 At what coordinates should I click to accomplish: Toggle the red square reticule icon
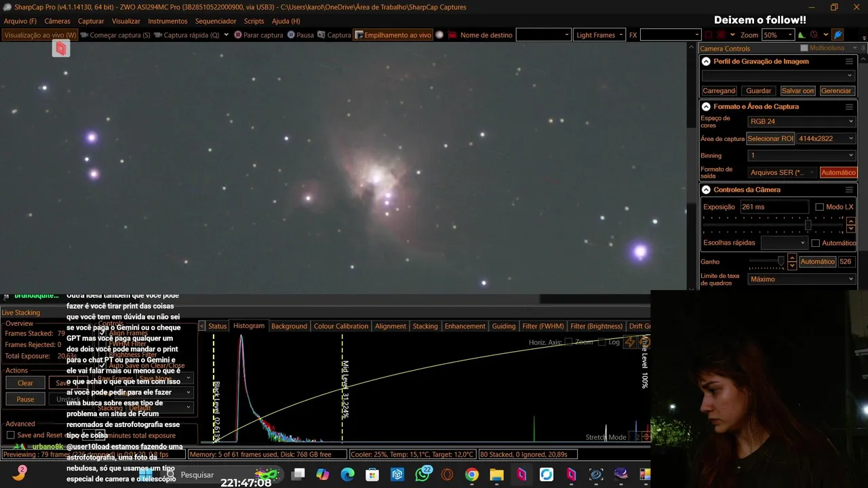tap(709, 35)
